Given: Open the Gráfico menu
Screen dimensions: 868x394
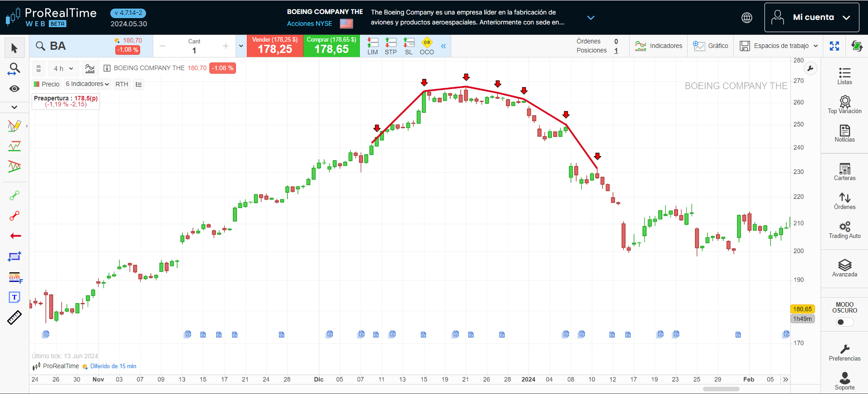Looking at the screenshot, I should [711, 46].
